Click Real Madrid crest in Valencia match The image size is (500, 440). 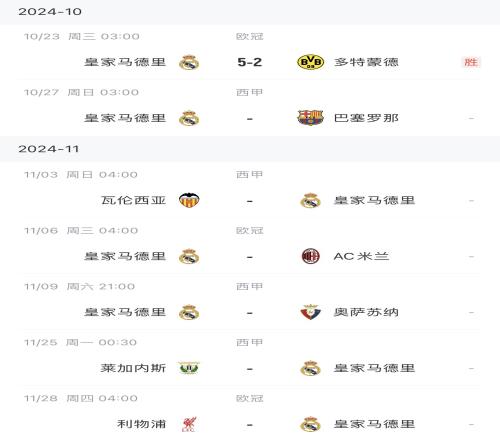coord(310,200)
